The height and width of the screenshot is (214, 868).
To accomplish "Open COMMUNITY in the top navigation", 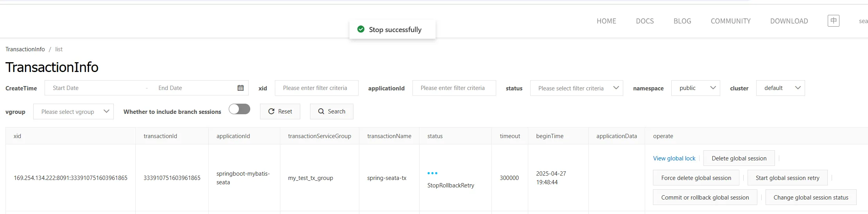I will [x=730, y=21].
